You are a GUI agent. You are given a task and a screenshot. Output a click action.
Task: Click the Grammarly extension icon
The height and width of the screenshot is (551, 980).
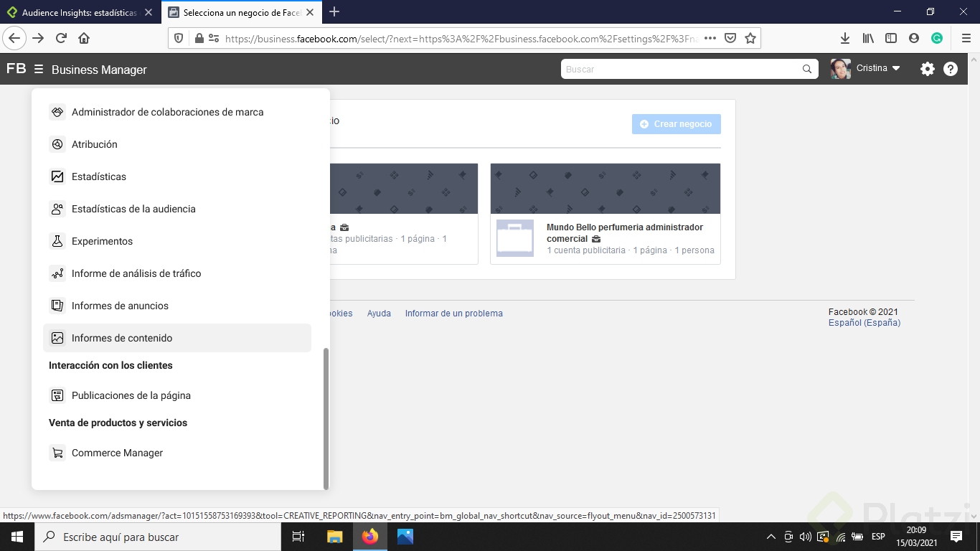click(x=937, y=38)
